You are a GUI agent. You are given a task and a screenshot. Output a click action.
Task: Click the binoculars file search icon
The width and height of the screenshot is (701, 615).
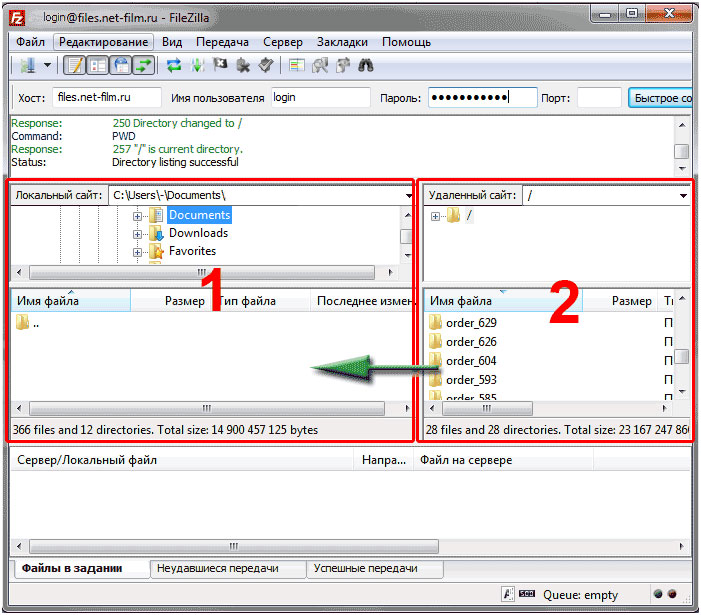click(366, 66)
